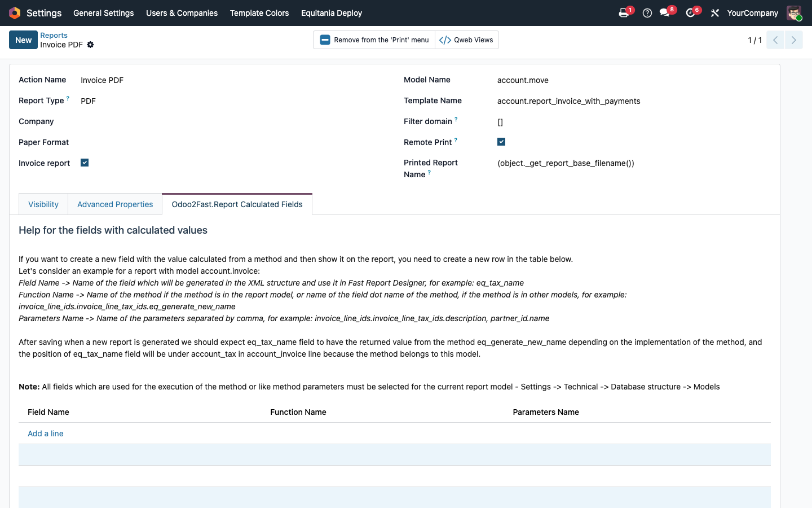Switch to the Advanced Properties tab

pos(115,204)
